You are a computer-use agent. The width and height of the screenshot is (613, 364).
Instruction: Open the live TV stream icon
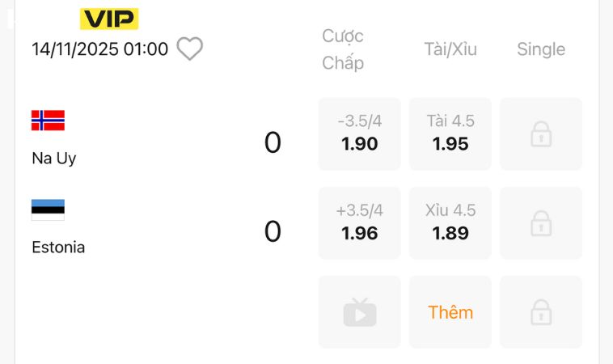359,312
